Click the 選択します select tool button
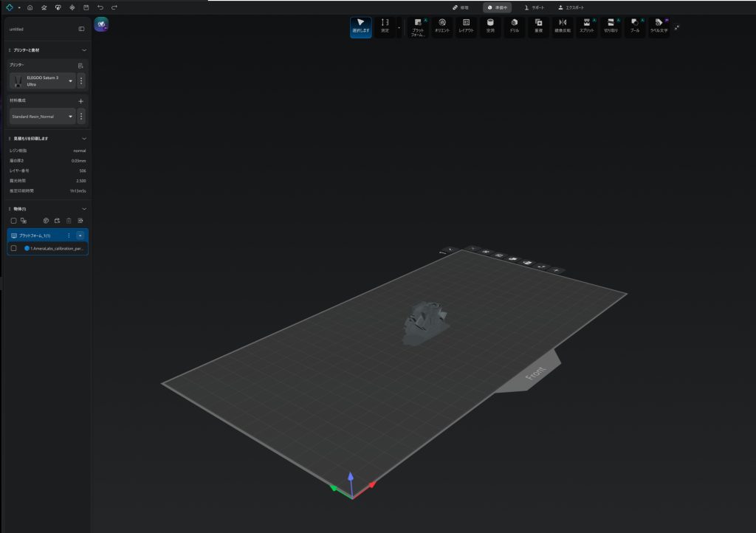The width and height of the screenshot is (756, 533). 360,26
